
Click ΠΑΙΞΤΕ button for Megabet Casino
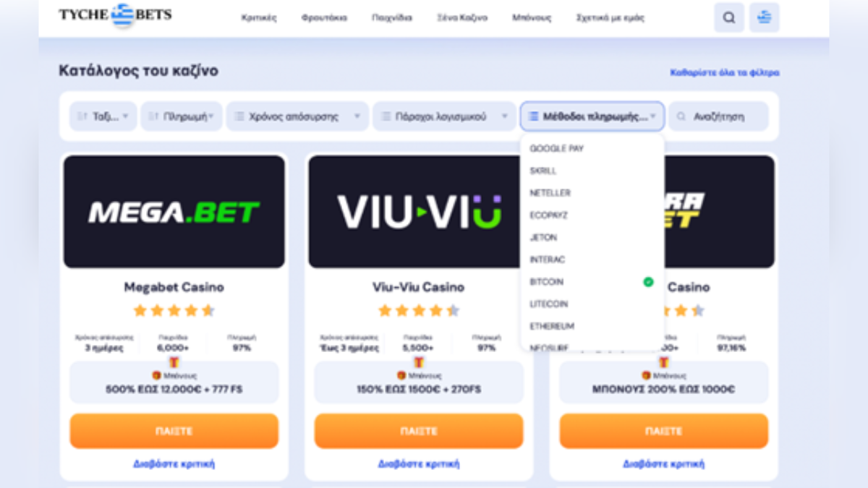pyautogui.click(x=174, y=431)
